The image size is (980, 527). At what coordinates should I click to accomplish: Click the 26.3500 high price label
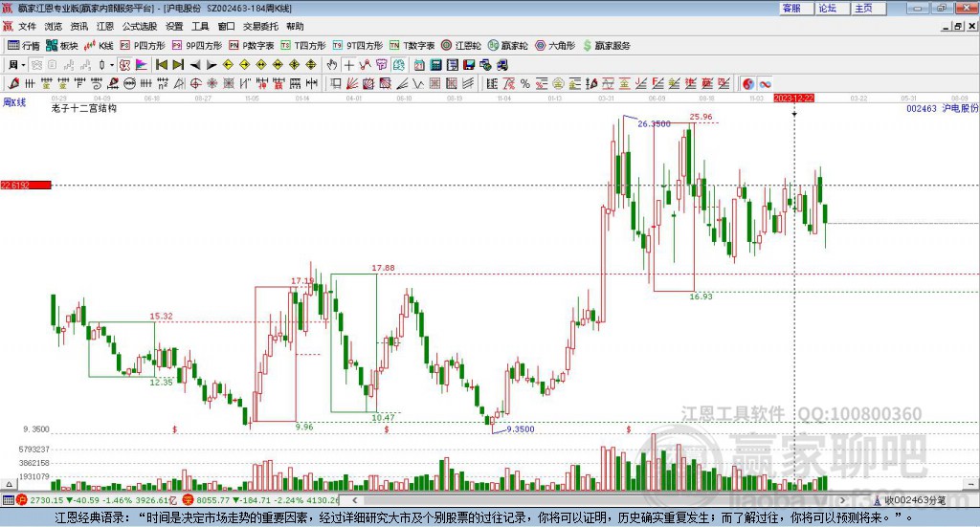coord(654,123)
